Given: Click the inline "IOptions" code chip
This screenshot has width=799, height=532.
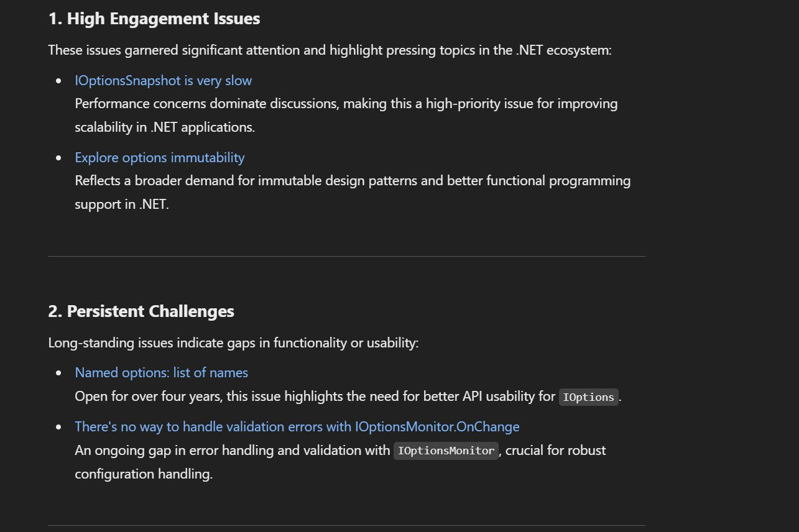Looking at the screenshot, I should (x=588, y=398).
